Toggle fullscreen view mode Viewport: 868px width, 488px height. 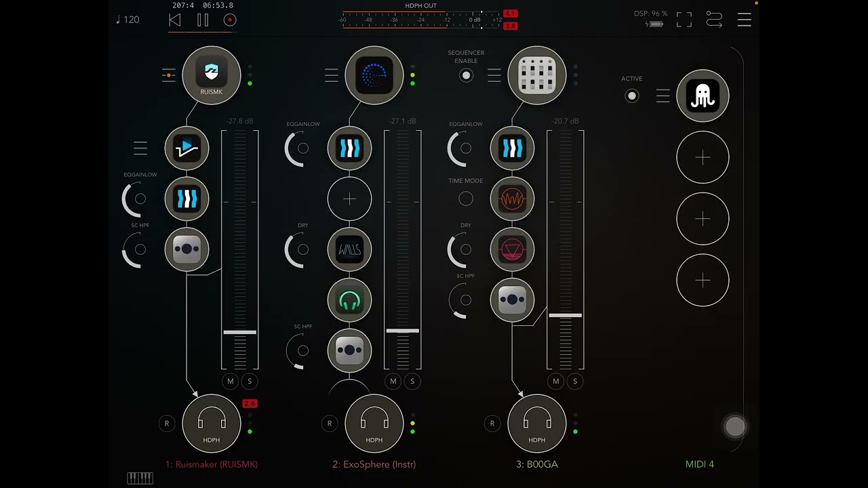click(x=684, y=20)
